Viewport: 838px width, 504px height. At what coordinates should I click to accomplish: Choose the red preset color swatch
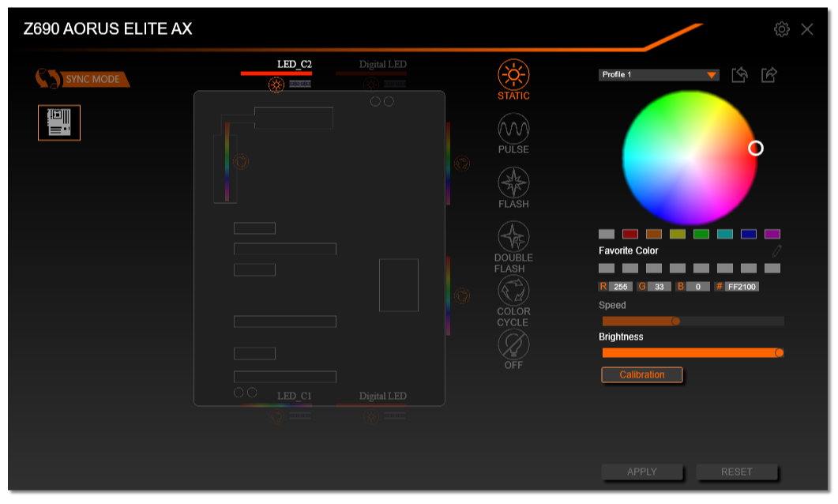click(630, 234)
